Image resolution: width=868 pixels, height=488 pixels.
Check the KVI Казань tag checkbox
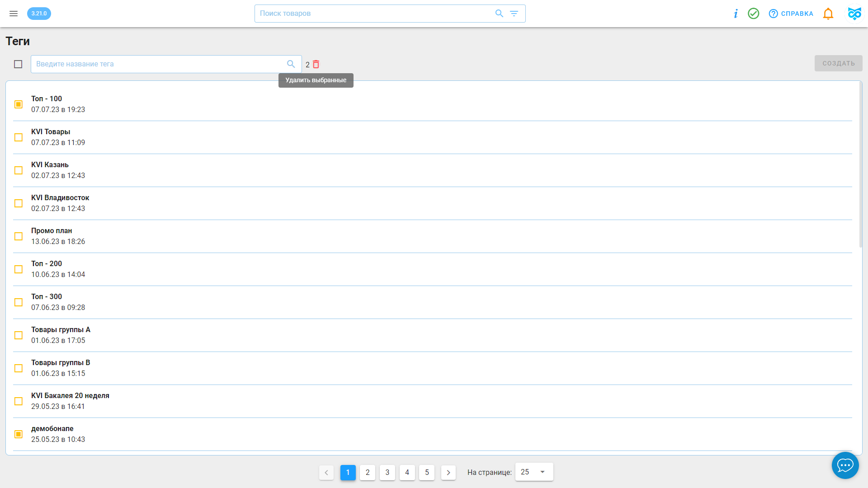[19, 170]
